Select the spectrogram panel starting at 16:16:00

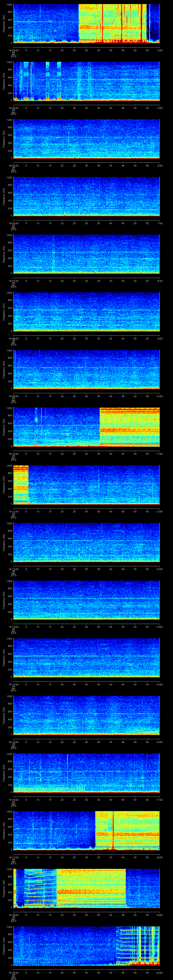(87, 773)
